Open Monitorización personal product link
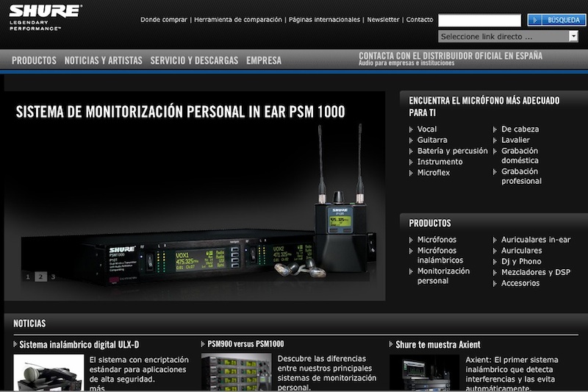 [x=443, y=276]
